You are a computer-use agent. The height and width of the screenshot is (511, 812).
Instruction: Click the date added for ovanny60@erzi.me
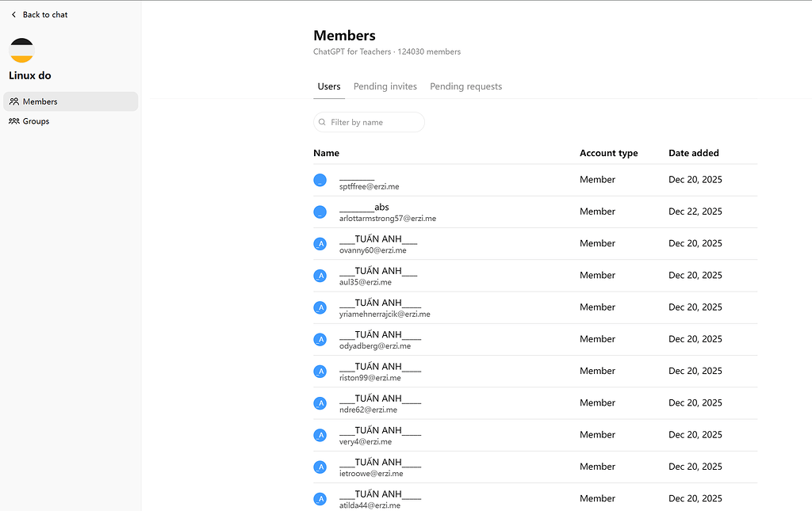[695, 243]
